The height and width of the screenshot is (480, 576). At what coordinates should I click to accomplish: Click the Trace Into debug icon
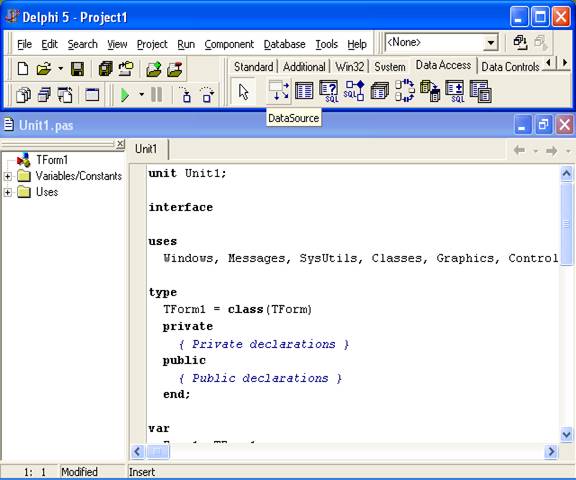tap(186, 95)
